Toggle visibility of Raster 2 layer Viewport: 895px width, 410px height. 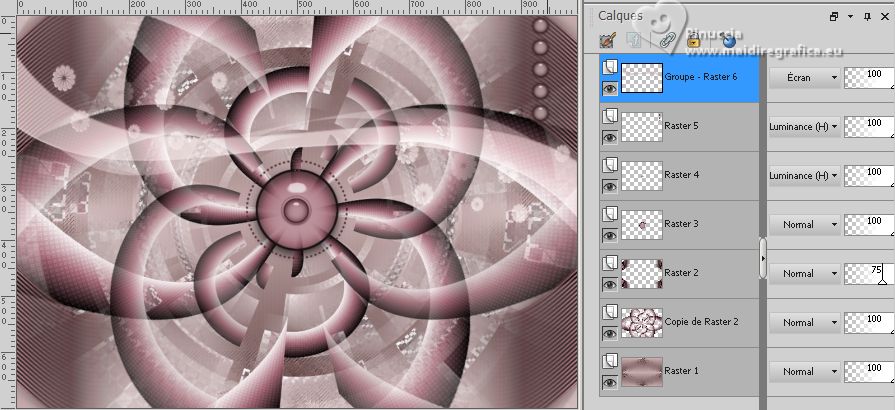pyautogui.click(x=610, y=284)
